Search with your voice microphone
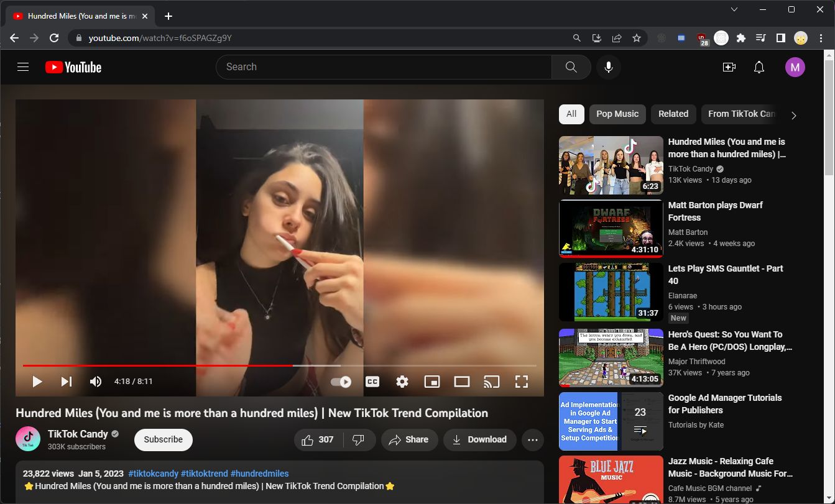Screen dimensions: 835x504 (609, 67)
